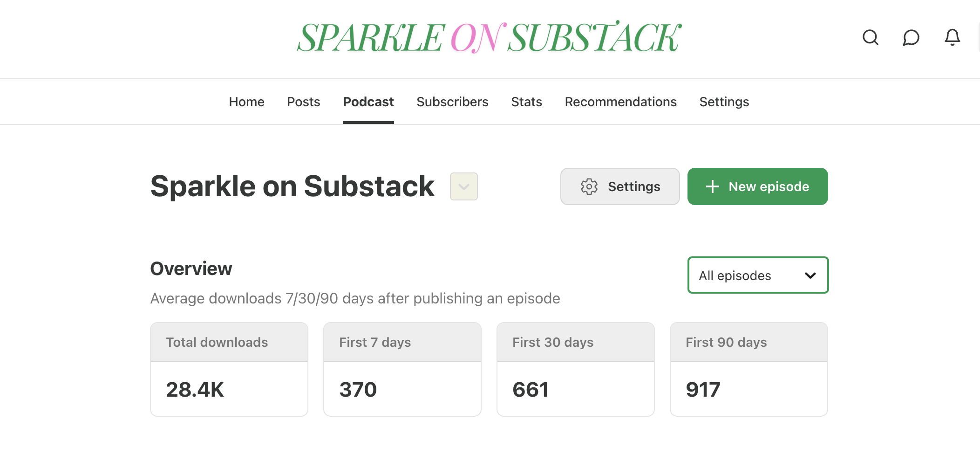Image resolution: width=980 pixels, height=454 pixels.
Task: Go to the Home tab
Action: click(x=246, y=102)
